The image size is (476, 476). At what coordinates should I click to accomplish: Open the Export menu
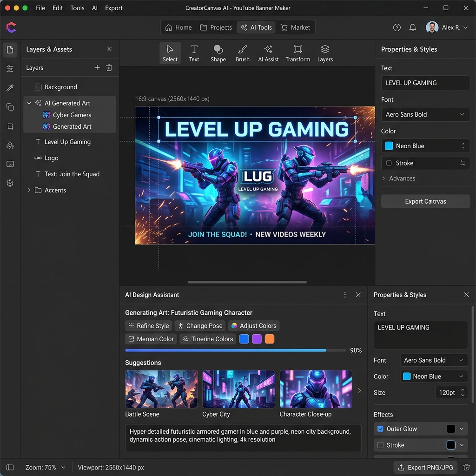tap(113, 8)
